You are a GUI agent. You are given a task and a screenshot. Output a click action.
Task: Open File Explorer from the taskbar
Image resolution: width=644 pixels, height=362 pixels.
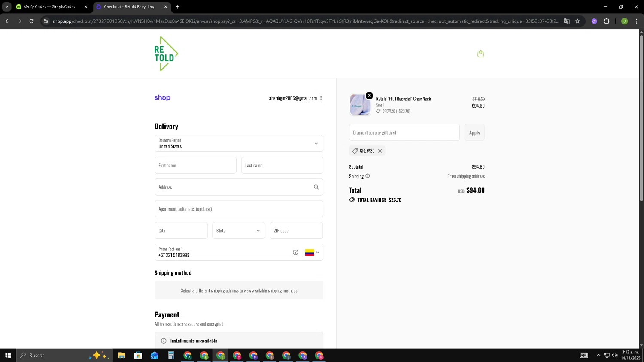tap(122, 355)
